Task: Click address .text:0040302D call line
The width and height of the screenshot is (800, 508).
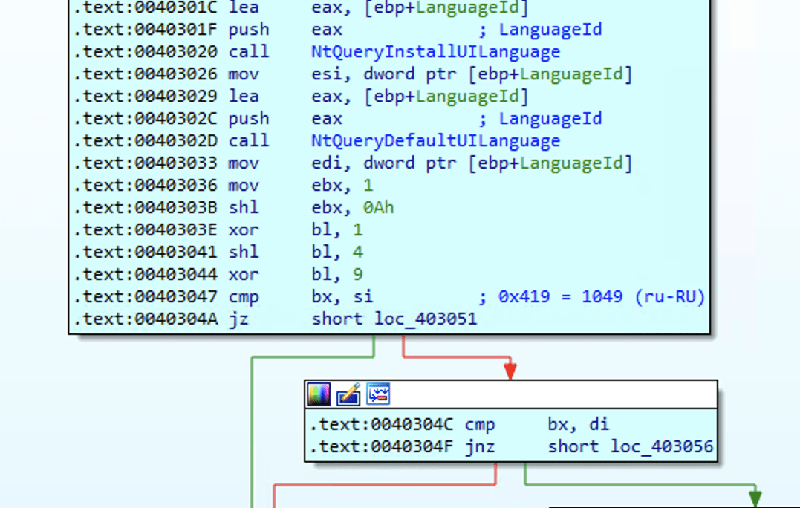Action: click(145, 141)
